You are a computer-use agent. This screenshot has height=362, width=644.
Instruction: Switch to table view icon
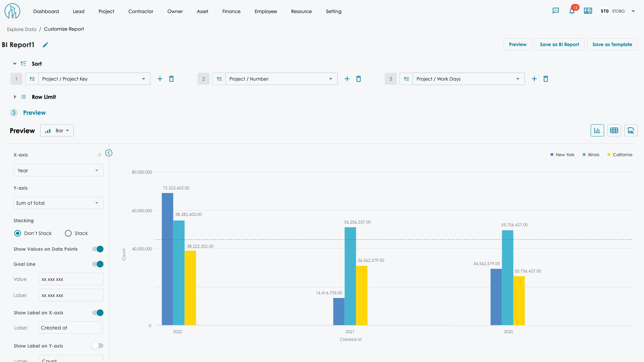[614, 130]
